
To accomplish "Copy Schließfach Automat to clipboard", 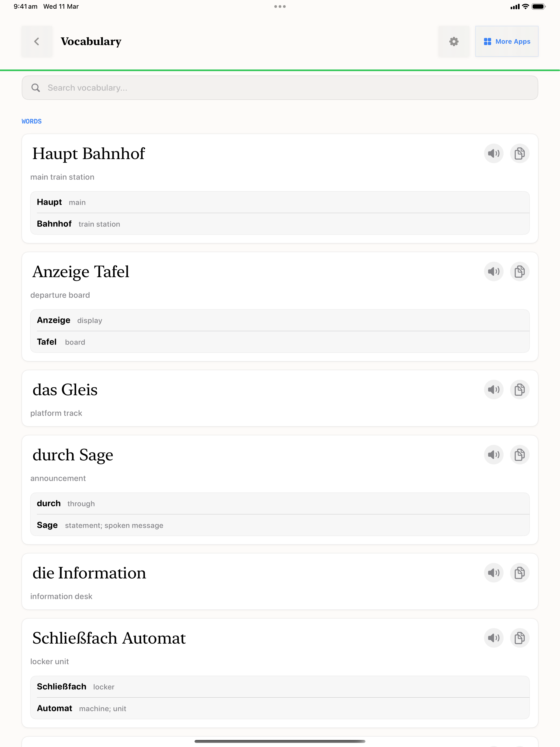I will 520,638.
